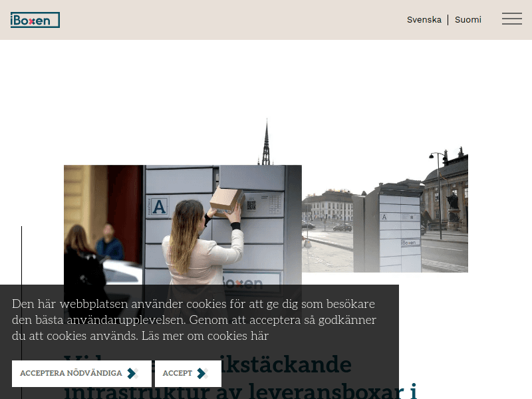Switch language to Suomi
This screenshot has height=399, width=532.
(468, 19)
